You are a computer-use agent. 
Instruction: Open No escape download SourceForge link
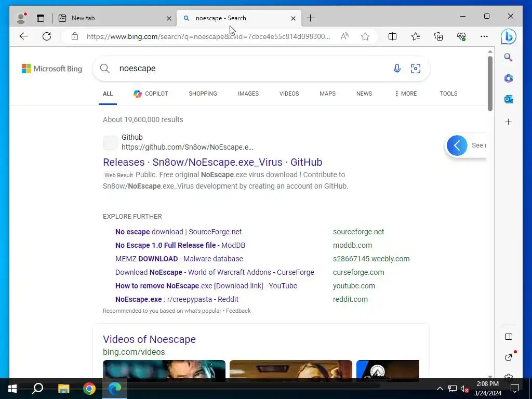click(x=179, y=232)
